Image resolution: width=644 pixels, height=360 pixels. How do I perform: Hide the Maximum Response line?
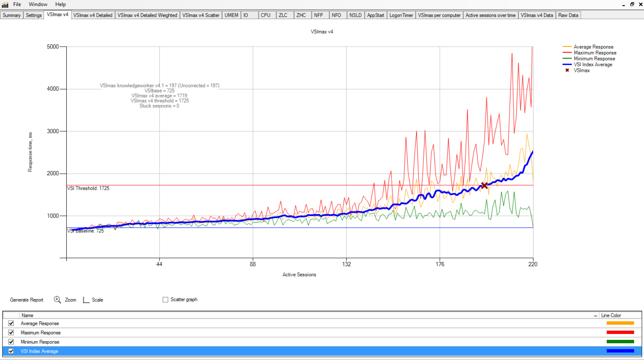[x=11, y=333]
